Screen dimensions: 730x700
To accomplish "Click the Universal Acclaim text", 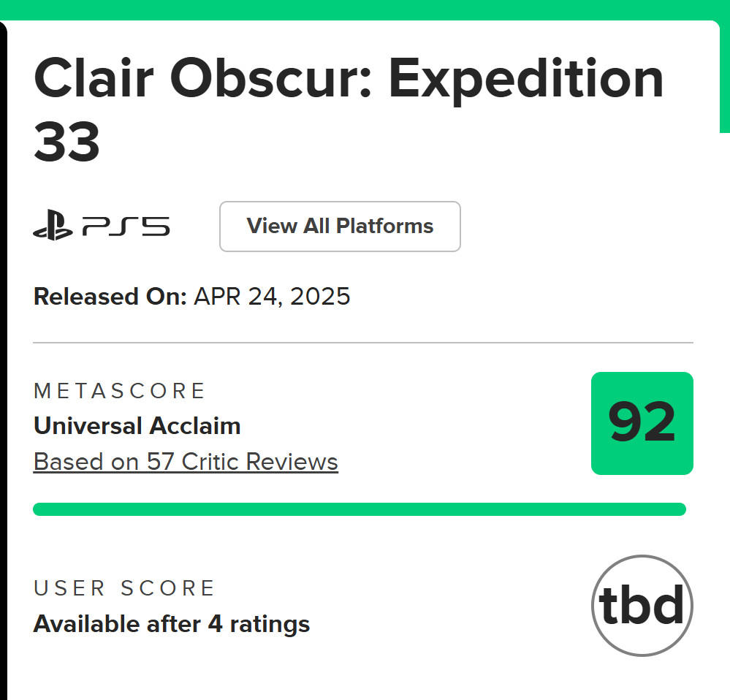I will 137,426.
